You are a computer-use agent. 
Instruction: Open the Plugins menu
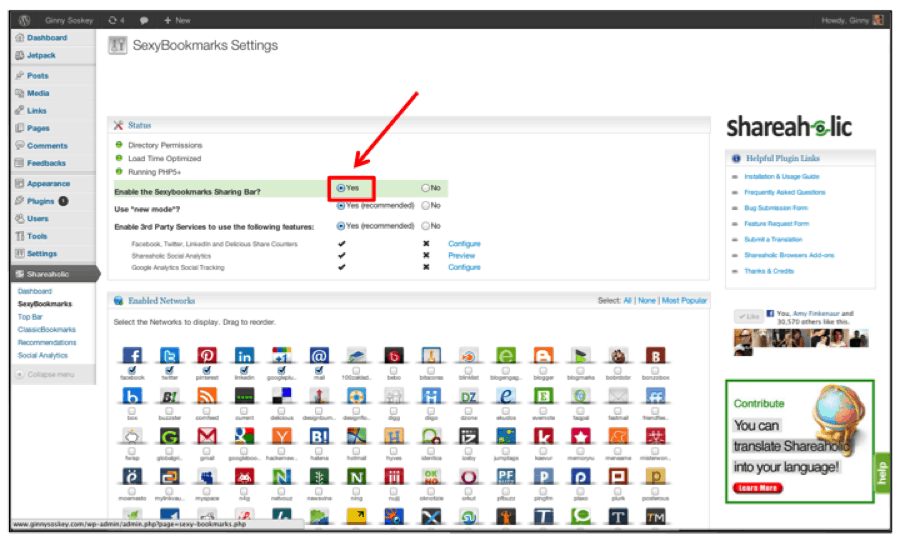coord(41,201)
